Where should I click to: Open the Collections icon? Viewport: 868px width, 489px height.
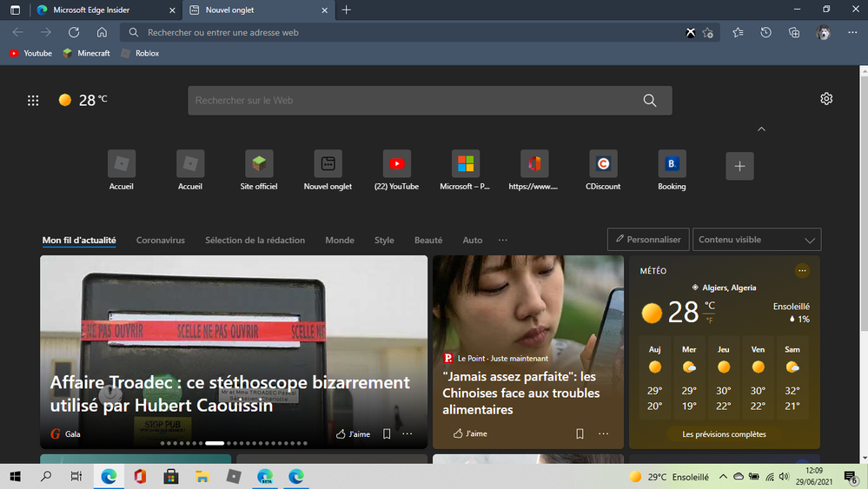coord(794,33)
